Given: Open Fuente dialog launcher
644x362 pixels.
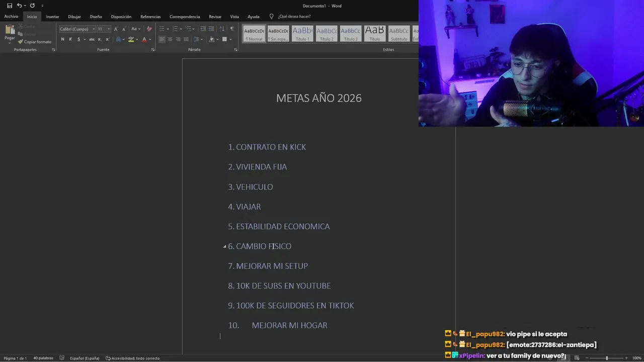Looking at the screenshot, I should coord(153,50).
